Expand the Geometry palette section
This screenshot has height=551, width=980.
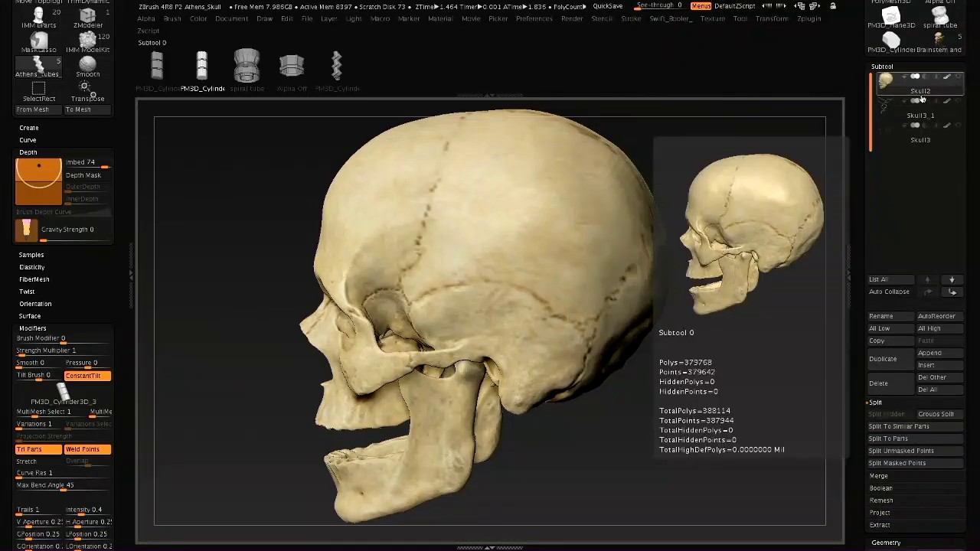pyautogui.click(x=886, y=543)
